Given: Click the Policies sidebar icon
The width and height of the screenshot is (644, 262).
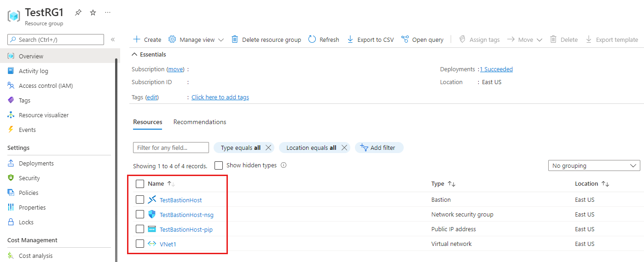Looking at the screenshot, I should 11,193.
